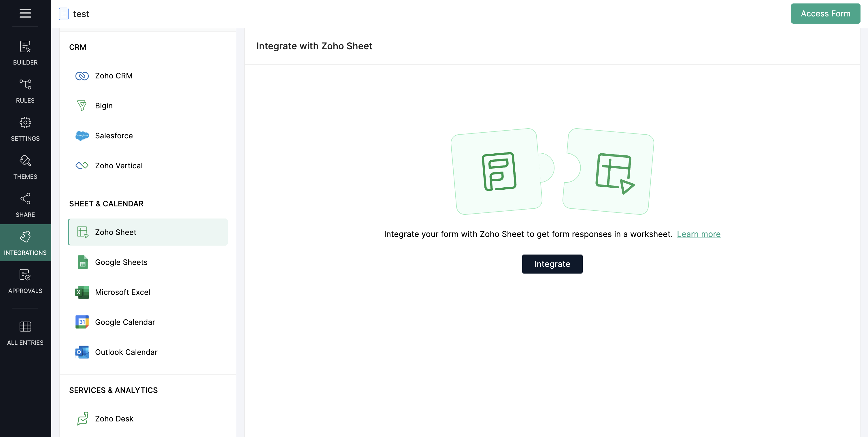Open the Share section

25,205
